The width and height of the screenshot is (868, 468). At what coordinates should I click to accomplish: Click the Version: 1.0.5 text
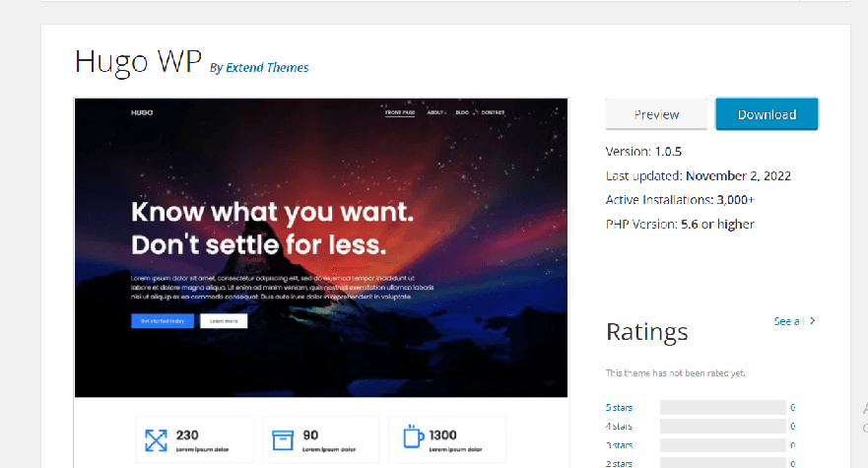[643, 152]
